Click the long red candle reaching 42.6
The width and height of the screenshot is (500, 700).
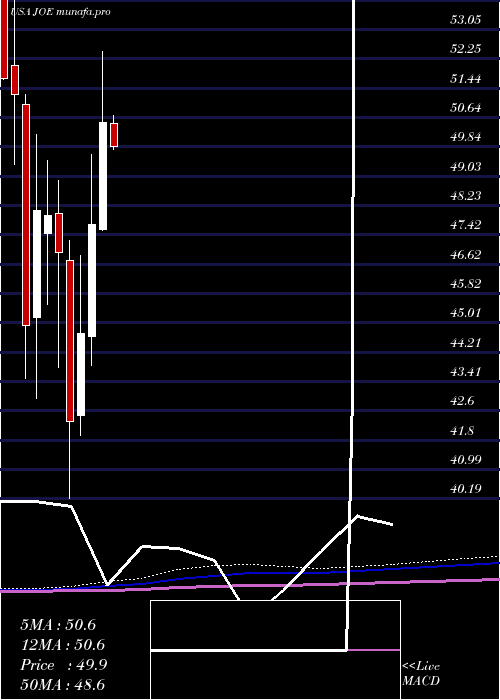pyautogui.click(x=70, y=341)
